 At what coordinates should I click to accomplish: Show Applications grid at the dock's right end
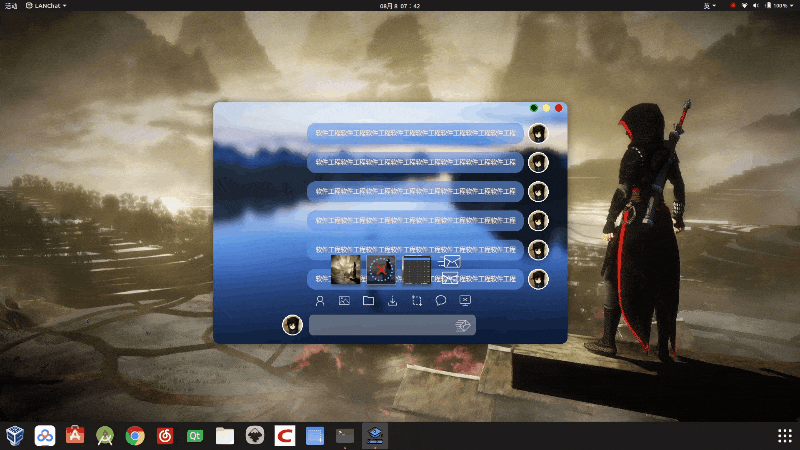(x=785, y=436)
